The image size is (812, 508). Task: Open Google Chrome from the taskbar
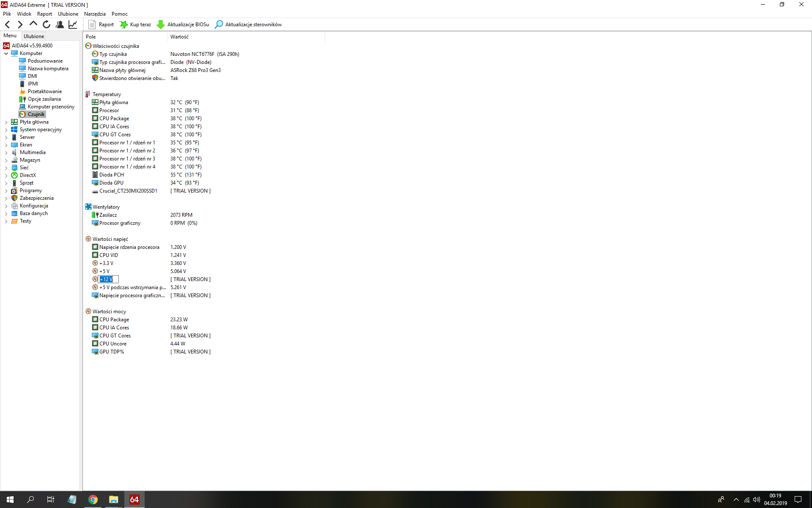point(93,500)
